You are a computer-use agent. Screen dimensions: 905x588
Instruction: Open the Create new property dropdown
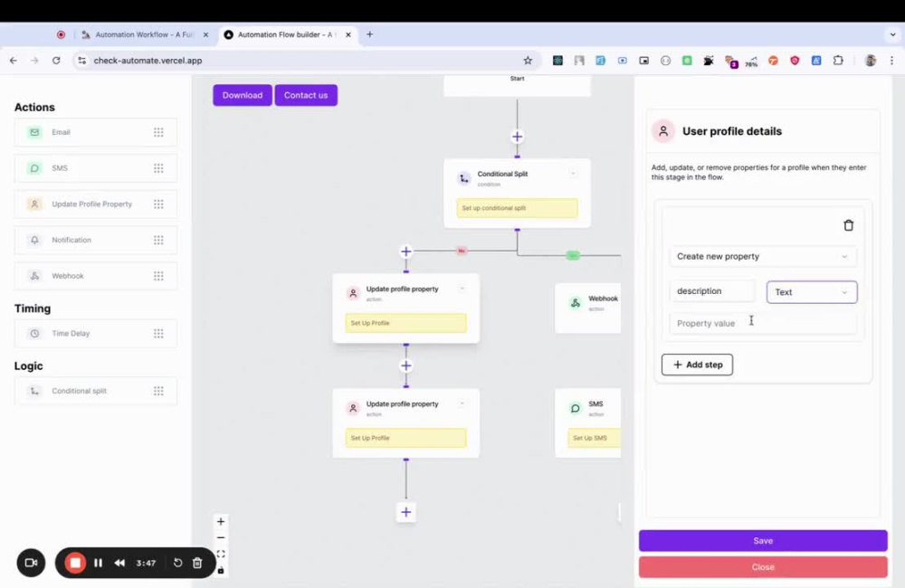point(762,256)
